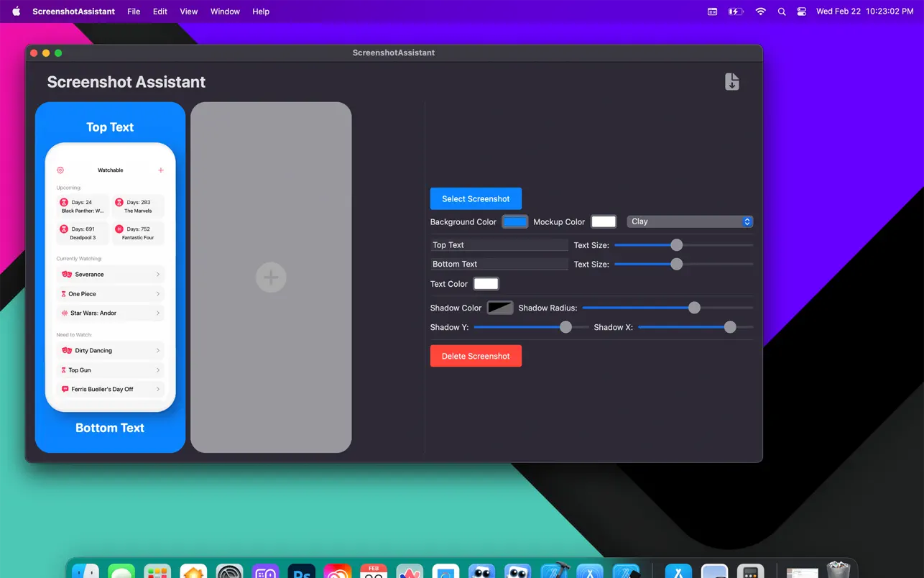Click the plus icon beside Watchable title
The height and width of the screenshot is (578, 924).
coord(161,170)
